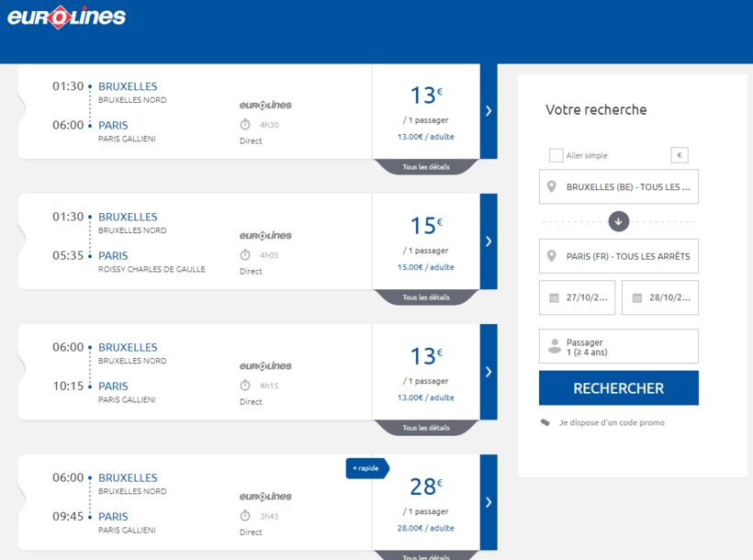Edit the Paris (FR) destination field
Viewport: 753px width, 560px height.
(628, 256)
